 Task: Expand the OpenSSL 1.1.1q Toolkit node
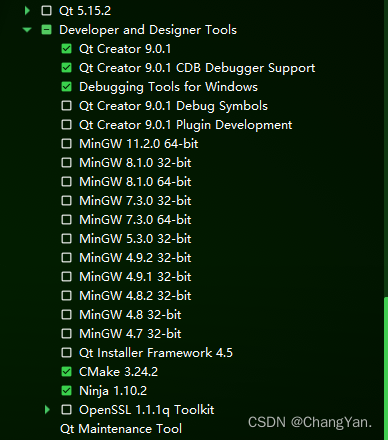[47, 410]
